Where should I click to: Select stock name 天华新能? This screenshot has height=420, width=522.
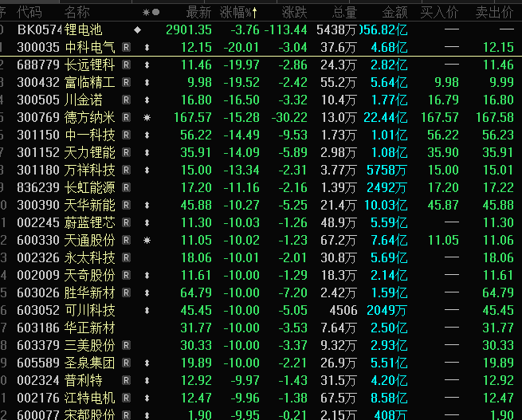(x=90, y=205)
